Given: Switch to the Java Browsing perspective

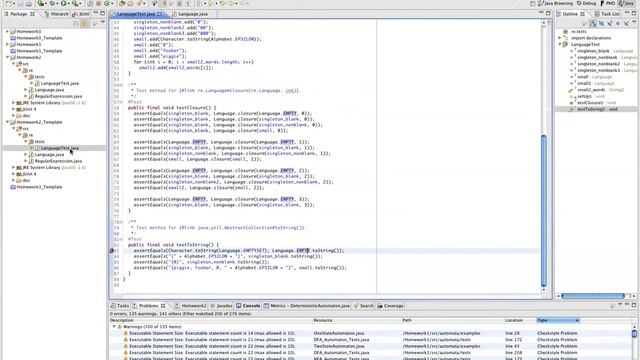Looking at the screenshot, I should coord(555,3).
